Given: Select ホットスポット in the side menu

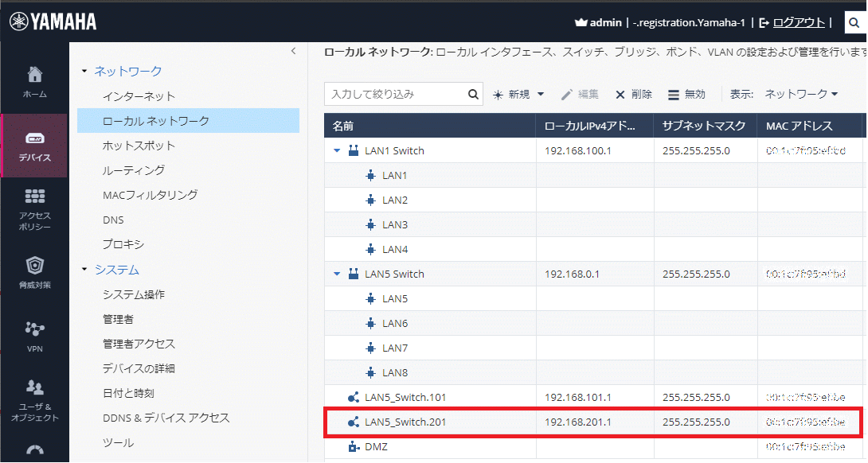Looking at the screenshot, I should pos(139,146).
